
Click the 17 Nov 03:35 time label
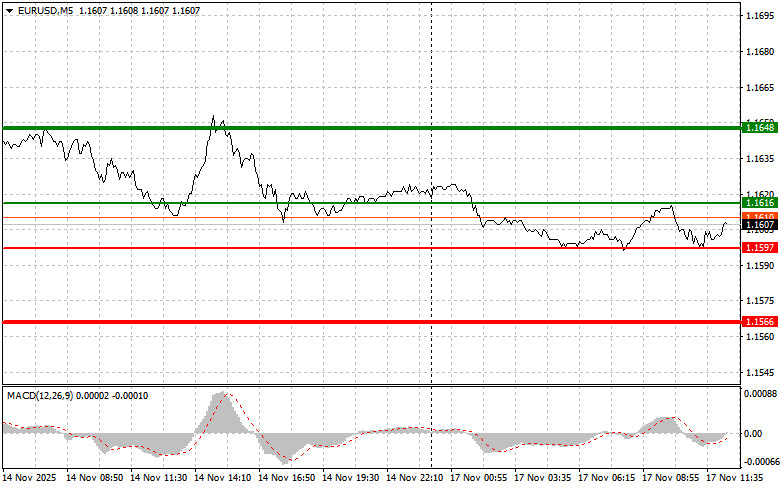coord(542,478)
